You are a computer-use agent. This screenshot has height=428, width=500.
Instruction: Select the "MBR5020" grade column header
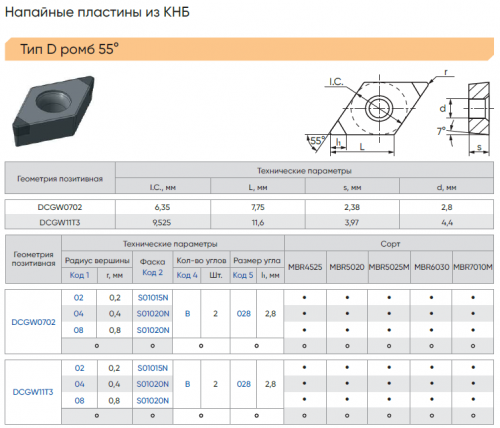(x=347, y=267)
